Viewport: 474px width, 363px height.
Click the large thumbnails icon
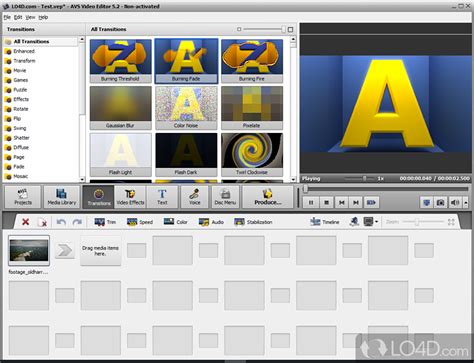[290, 29]
